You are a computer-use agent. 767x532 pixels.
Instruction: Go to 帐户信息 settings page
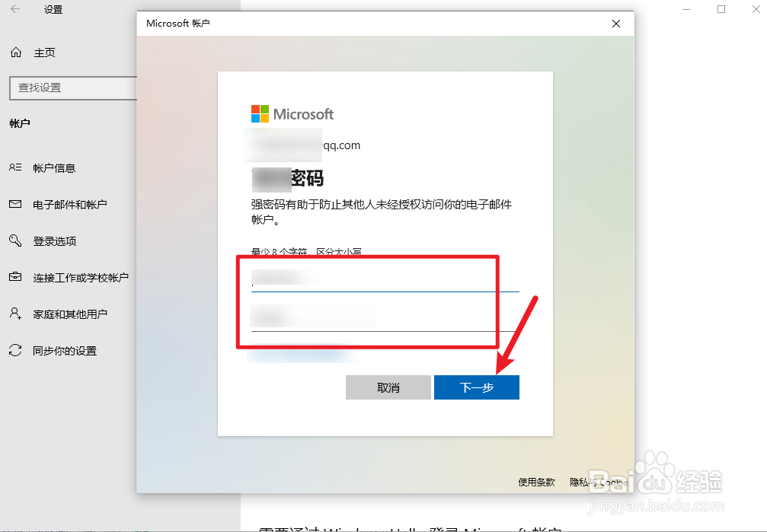pyautogui.click(x=54, y=168)
